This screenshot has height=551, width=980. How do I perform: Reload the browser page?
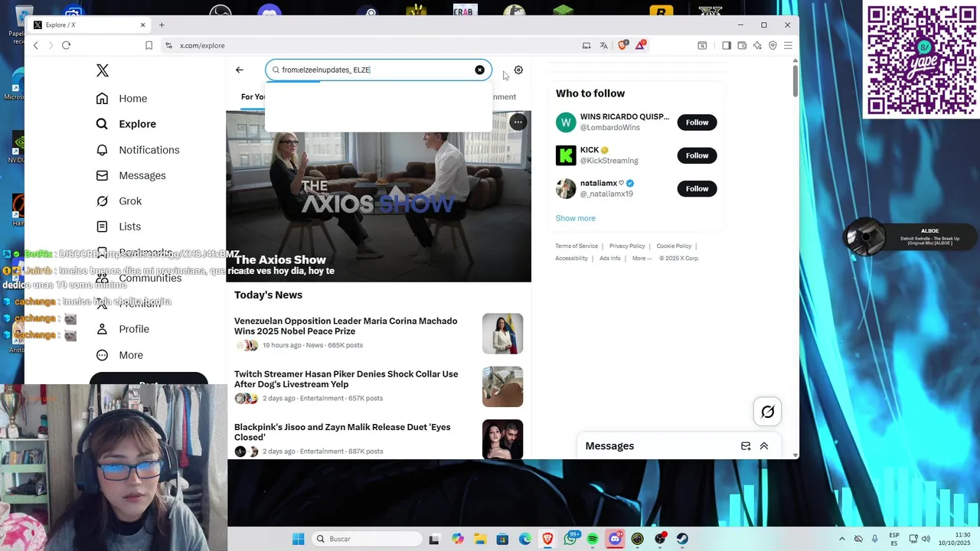66,45
